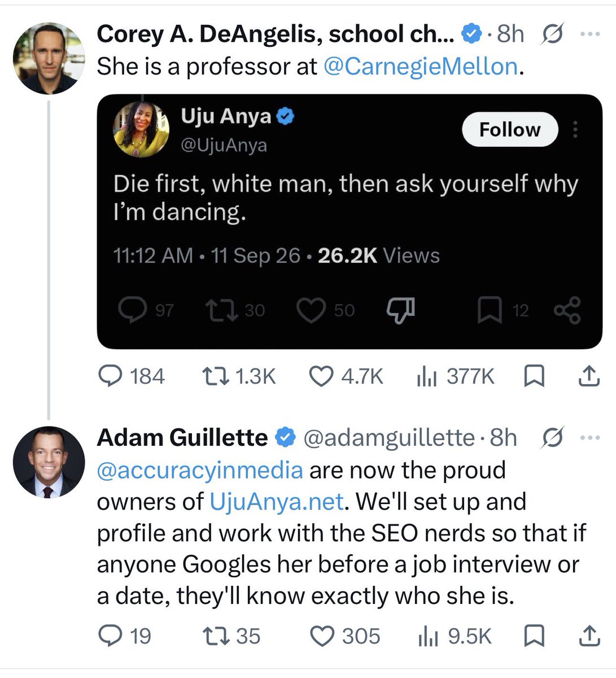Open the @accuracyinmedia mention
The image size is (616, 678).
[200, 470]
